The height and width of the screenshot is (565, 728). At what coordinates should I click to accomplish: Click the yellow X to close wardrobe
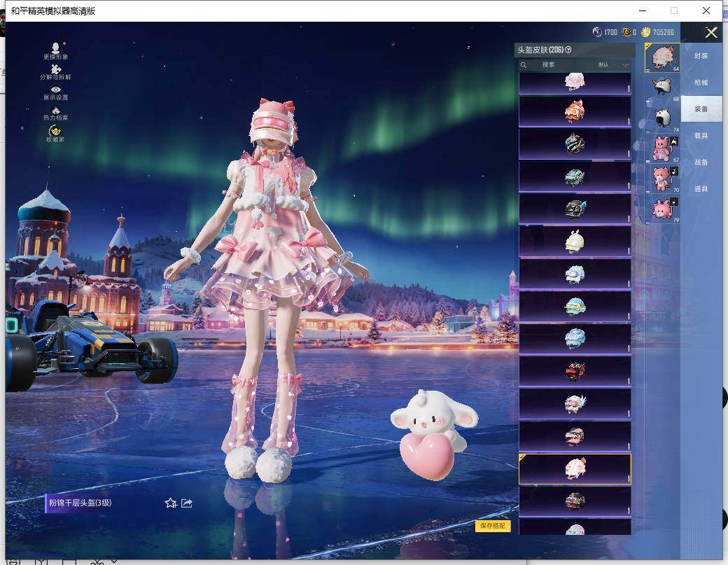point(711,32)
